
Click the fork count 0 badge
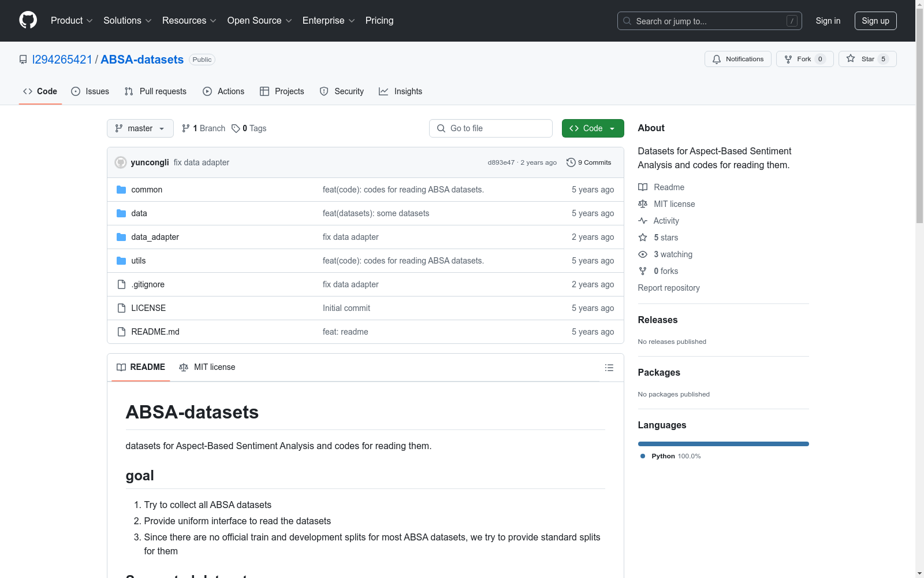pos(820,59)
